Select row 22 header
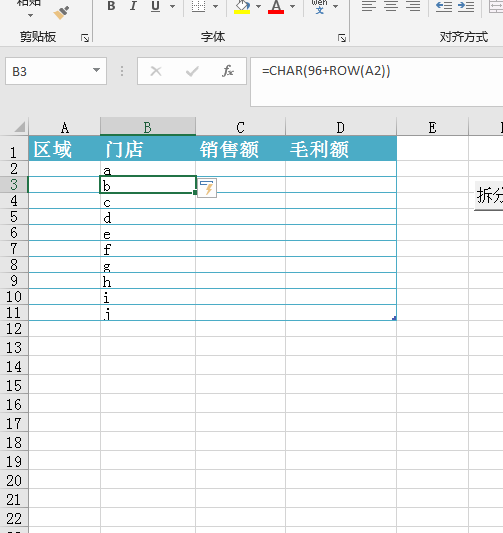This screenshot has height=533, width=503. (14, 518)
